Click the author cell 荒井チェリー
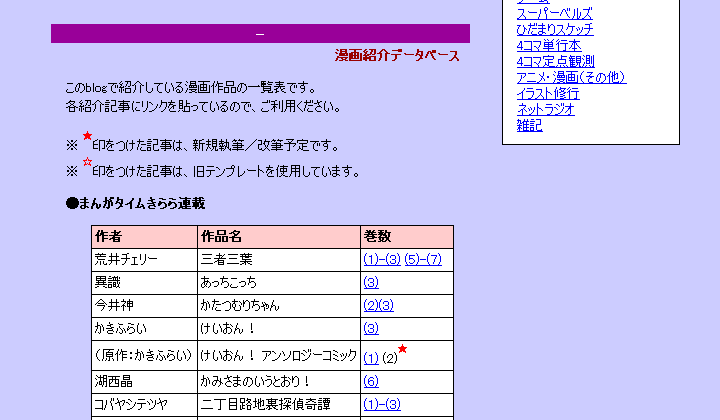 (x=144, y=260)
